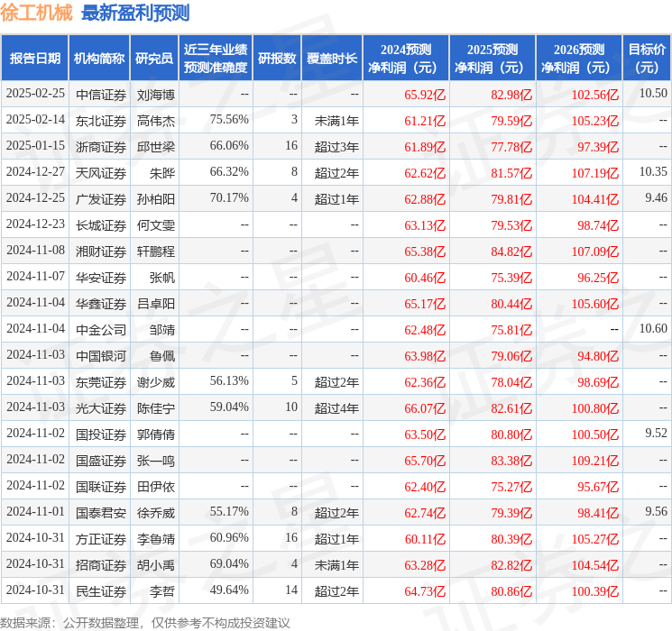Click the 最新盈利预测 heading

tap(135, 13)
